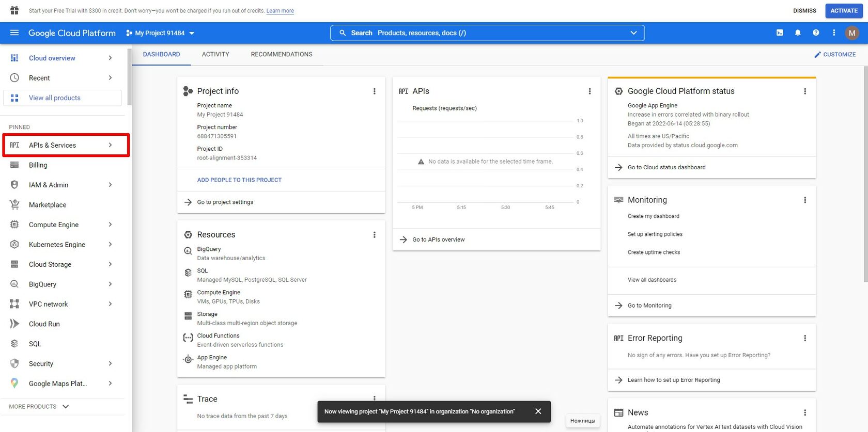Open the notifications bell
868x432 pixels.
[798, 33]
